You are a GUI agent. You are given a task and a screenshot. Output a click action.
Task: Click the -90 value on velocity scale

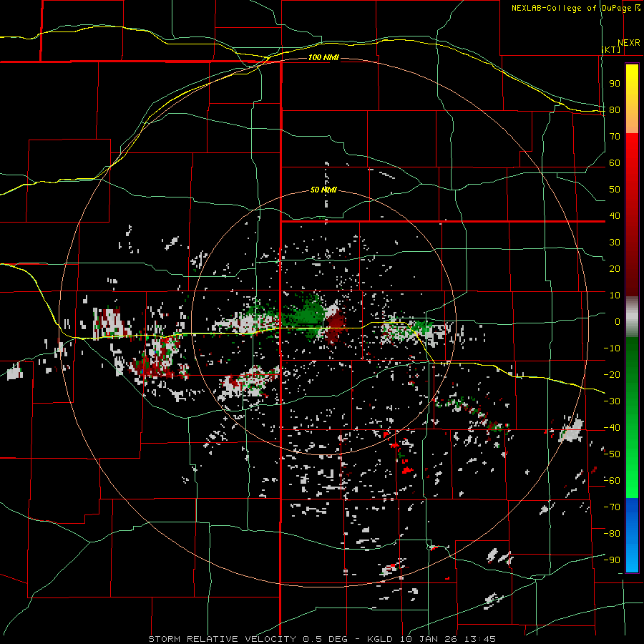tap(612, 560)
